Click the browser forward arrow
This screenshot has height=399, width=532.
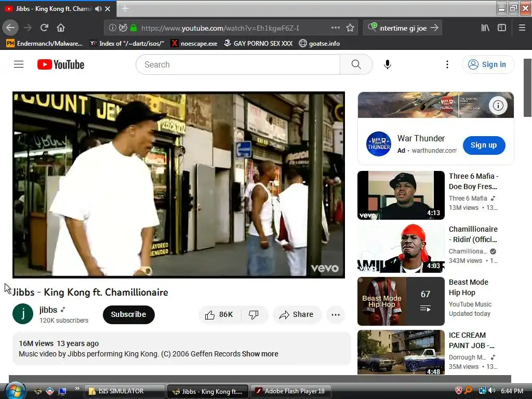(28, 28)
